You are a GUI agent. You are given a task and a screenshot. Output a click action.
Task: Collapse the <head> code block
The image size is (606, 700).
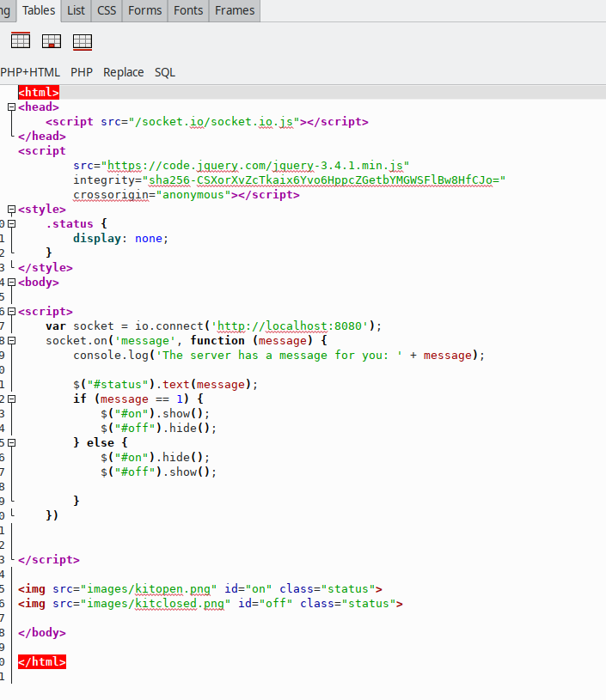[x=12, y=107]
